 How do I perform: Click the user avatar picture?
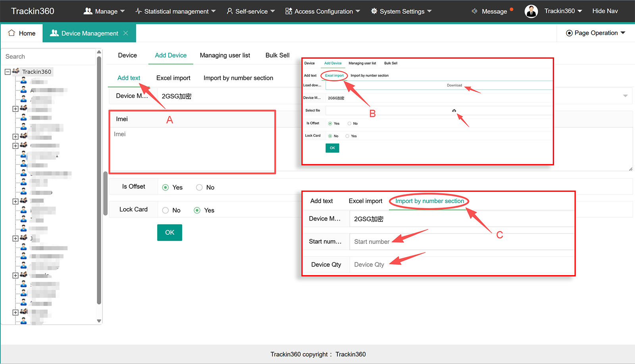click(x=531, y=11)
